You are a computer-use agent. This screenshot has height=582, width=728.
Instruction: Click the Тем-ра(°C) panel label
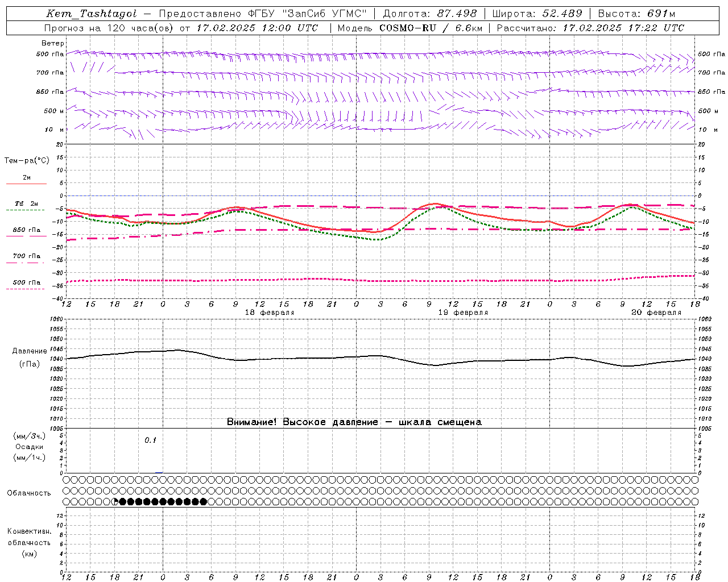pos(27,161)
